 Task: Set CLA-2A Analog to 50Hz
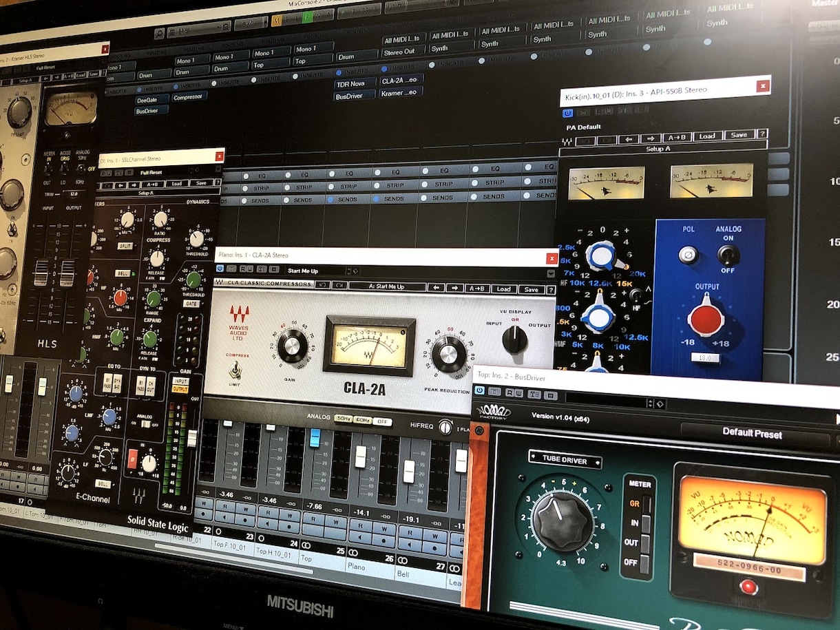pos(342,419)
